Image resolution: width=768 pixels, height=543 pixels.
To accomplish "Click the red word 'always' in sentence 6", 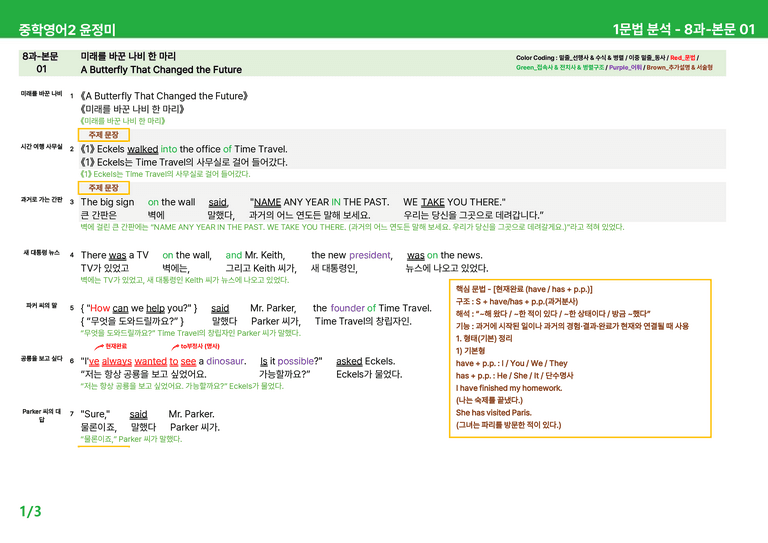I will (117, 361).
